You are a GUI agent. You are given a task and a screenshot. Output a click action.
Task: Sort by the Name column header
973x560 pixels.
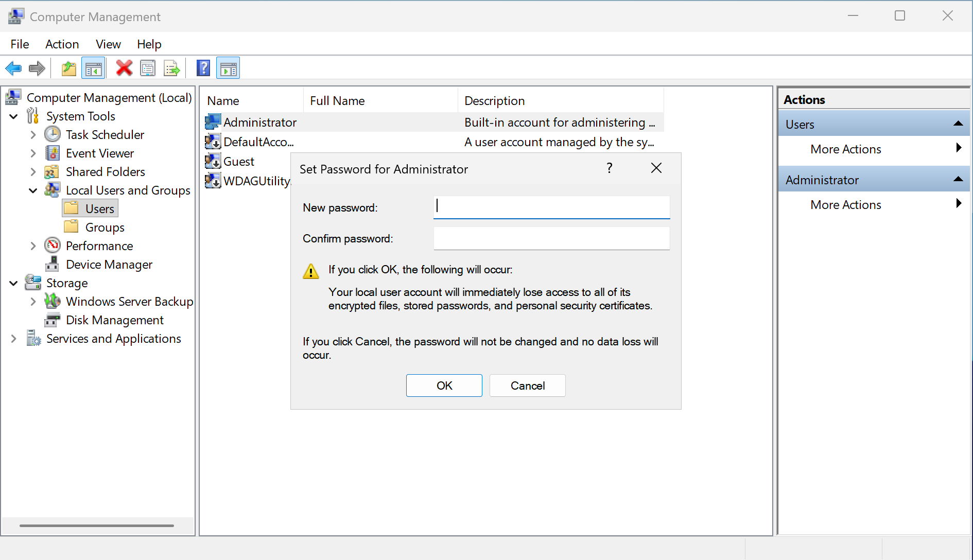[252, 100]
